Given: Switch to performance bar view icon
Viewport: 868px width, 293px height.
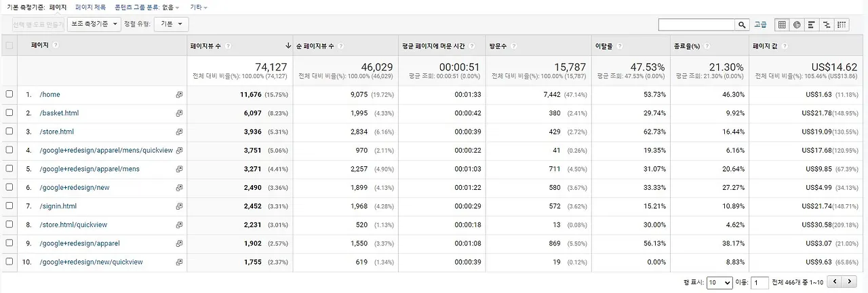Looking at the screenshot, I should (x=812, y=24).
